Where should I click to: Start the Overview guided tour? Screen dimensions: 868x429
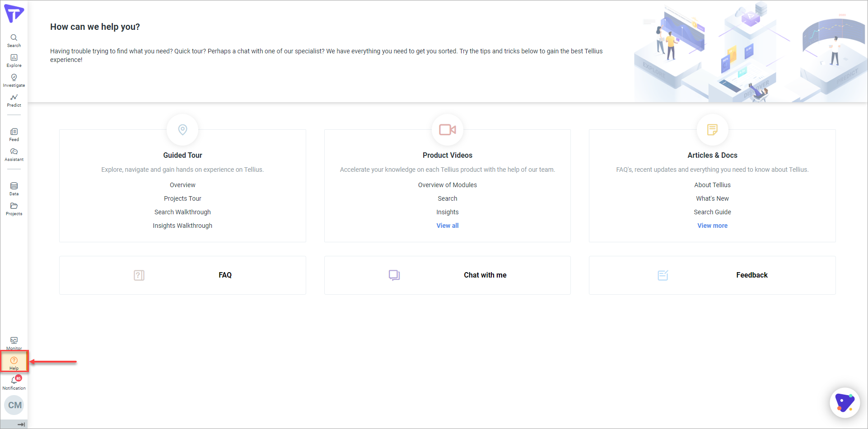tap(182, 185)
